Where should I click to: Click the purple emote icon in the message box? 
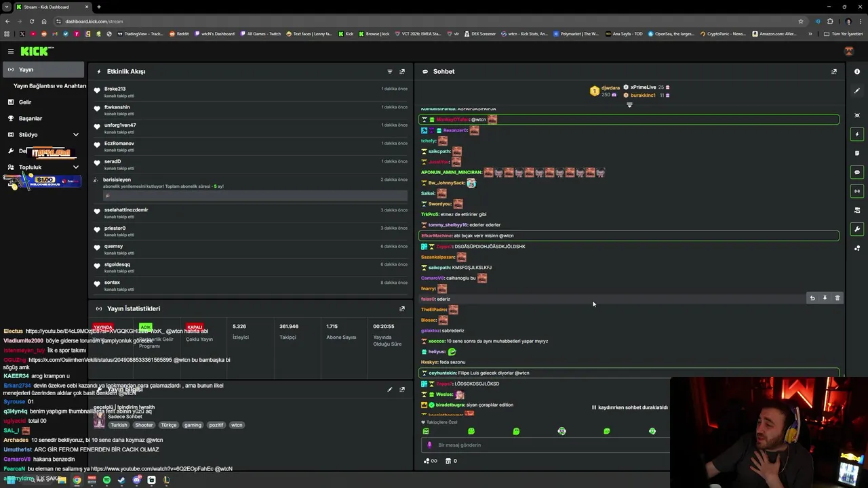[429, 445]
